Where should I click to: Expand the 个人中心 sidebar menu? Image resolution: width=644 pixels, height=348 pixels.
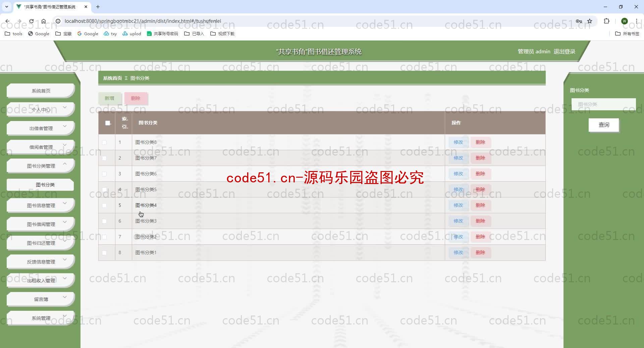[40, 109]
